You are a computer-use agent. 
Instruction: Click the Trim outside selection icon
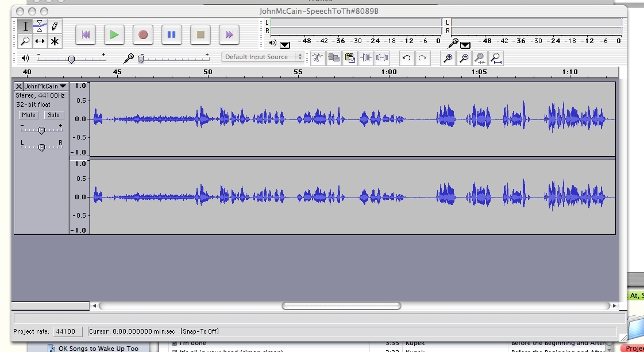[366, 57]
